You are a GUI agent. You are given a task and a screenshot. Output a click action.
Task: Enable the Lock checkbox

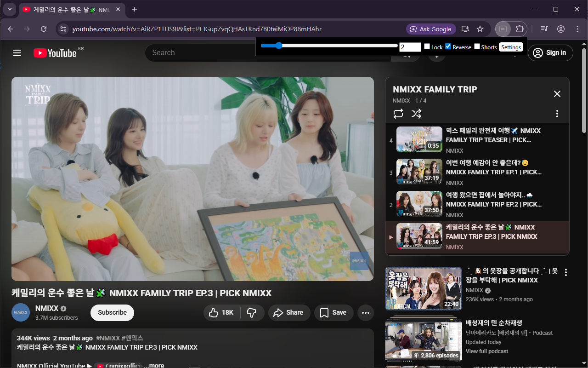click(x=427, y=46)
